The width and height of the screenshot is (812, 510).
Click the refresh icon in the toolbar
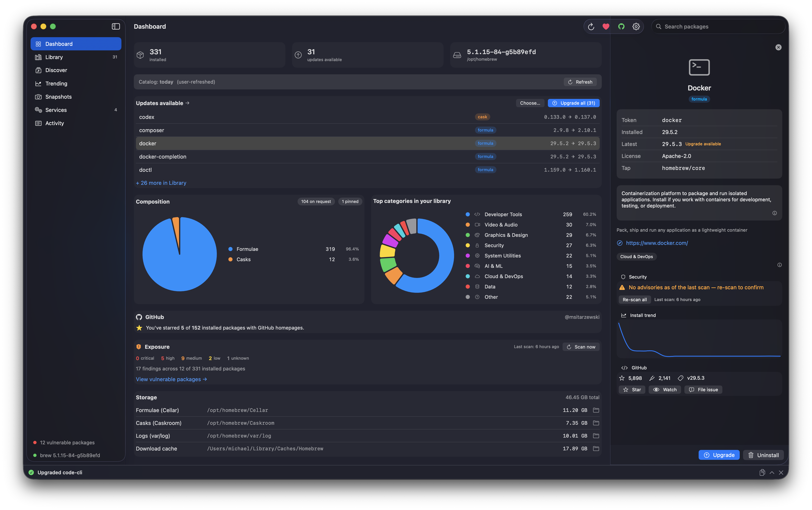[591, 27]
